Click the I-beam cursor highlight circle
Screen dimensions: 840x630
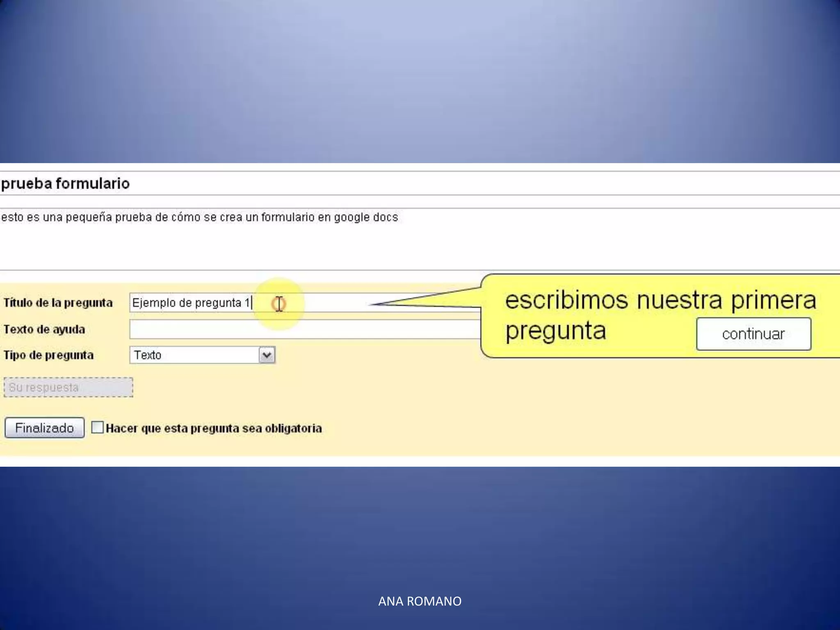point(279,304)
